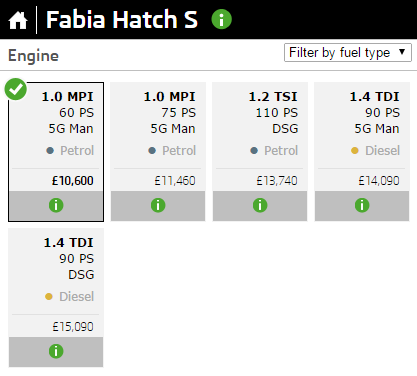Click the Fabia Hatch S title
The height and width of the screenshot is (376, 417).
122,19
